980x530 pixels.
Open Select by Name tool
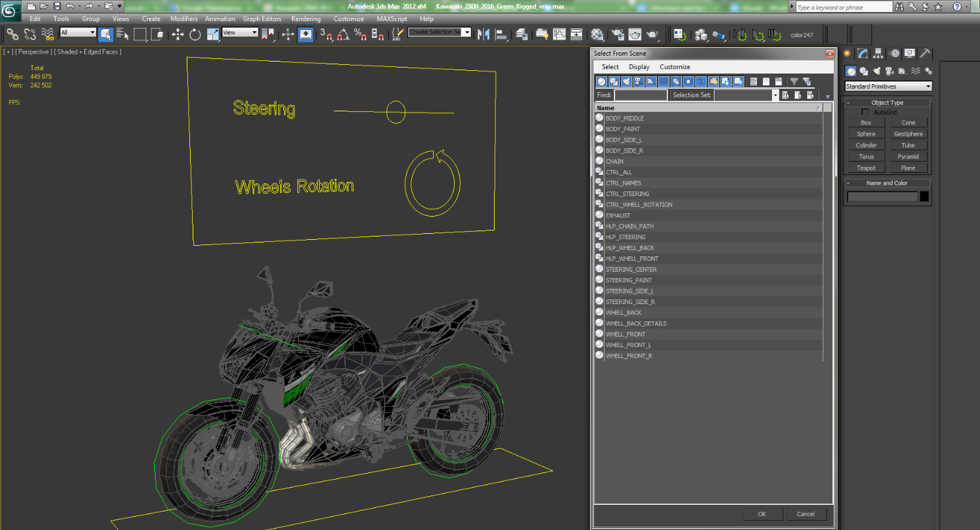coord(122,34)
